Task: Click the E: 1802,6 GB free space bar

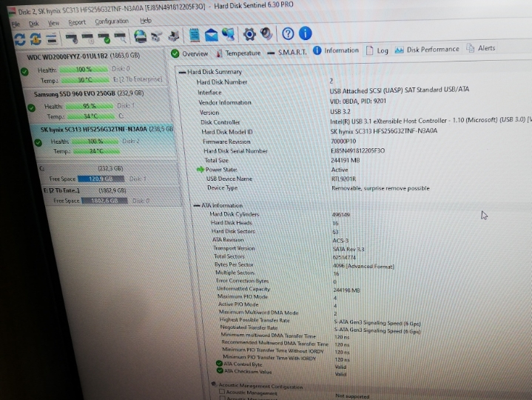Action: point(104,201)
